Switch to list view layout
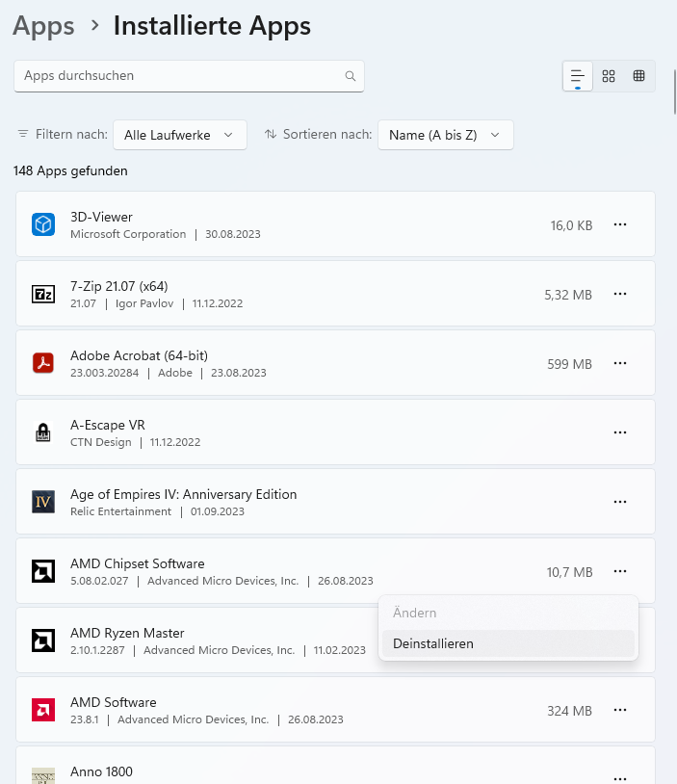Screen dimensions: 677x784 click(578, 76)
